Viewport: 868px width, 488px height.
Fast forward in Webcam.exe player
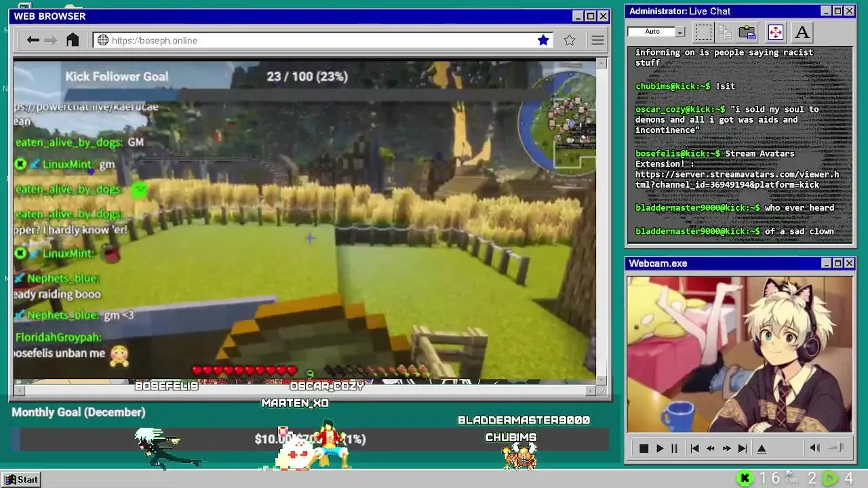(x=726, y=448)
